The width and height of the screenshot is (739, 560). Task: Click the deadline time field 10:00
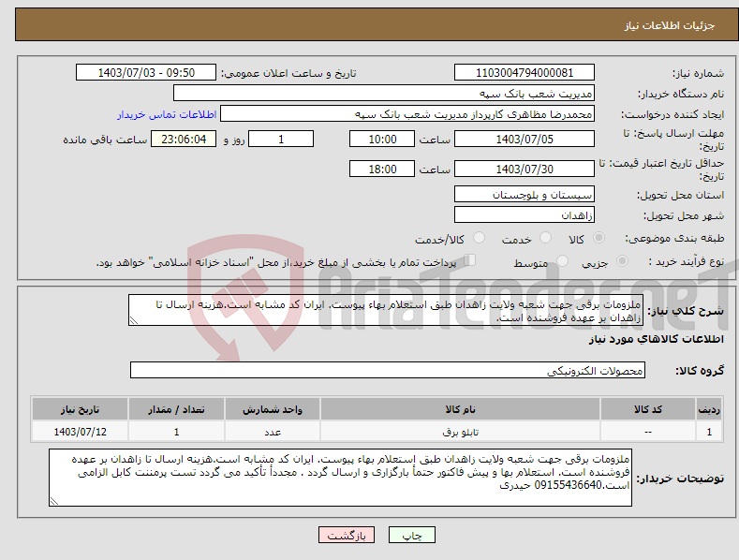coord(382,139)
